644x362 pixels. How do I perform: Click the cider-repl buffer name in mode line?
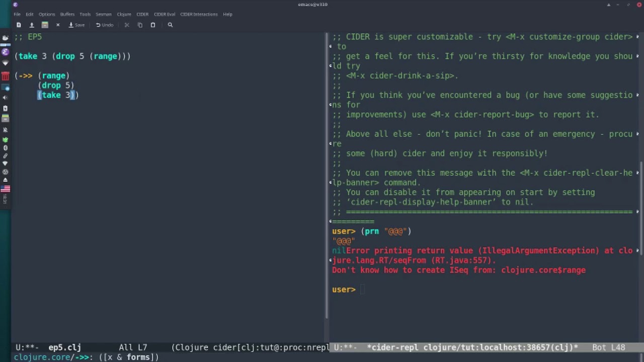coord(472,347)
